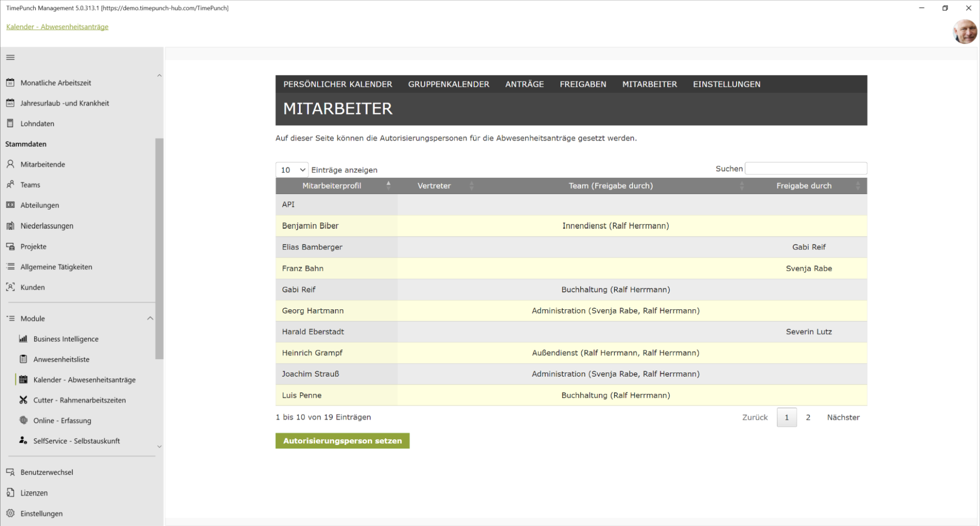
Task: Select the Joachim Strauß row
Action: click(571, 374)
